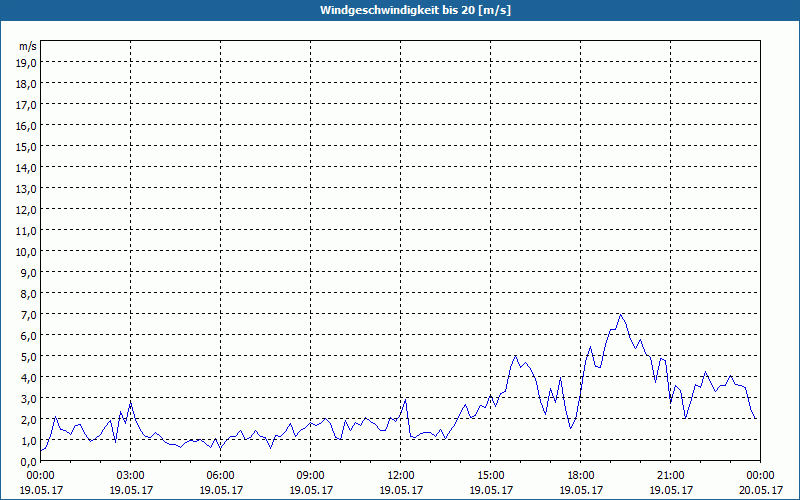
Task: Click the 12:00 time axis label
Action: (x=401, y=476)
